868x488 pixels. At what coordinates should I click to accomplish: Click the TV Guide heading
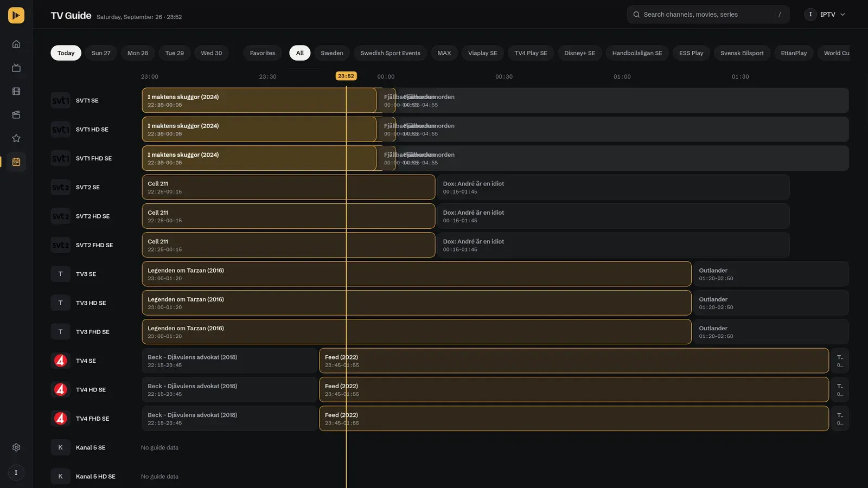(x=71, y=16)
